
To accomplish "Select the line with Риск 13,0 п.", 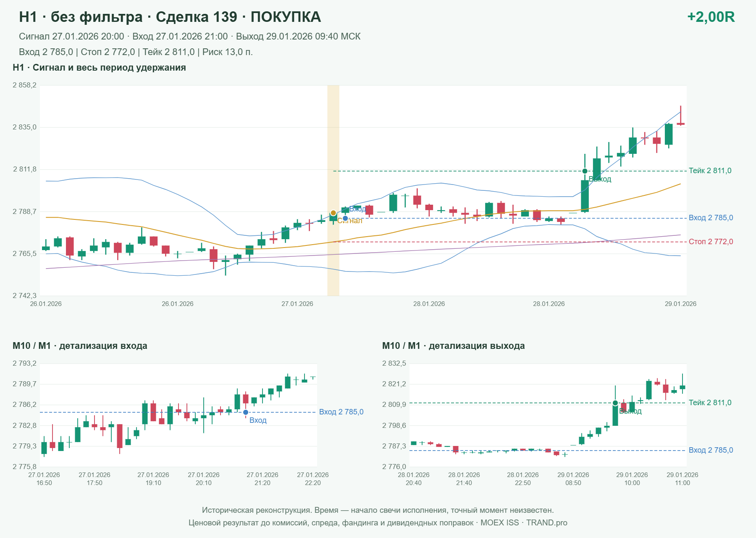I will pos(136,52).
